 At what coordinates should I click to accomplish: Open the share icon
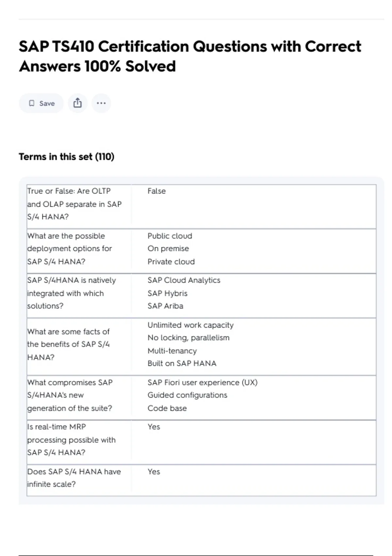point(77,103)
